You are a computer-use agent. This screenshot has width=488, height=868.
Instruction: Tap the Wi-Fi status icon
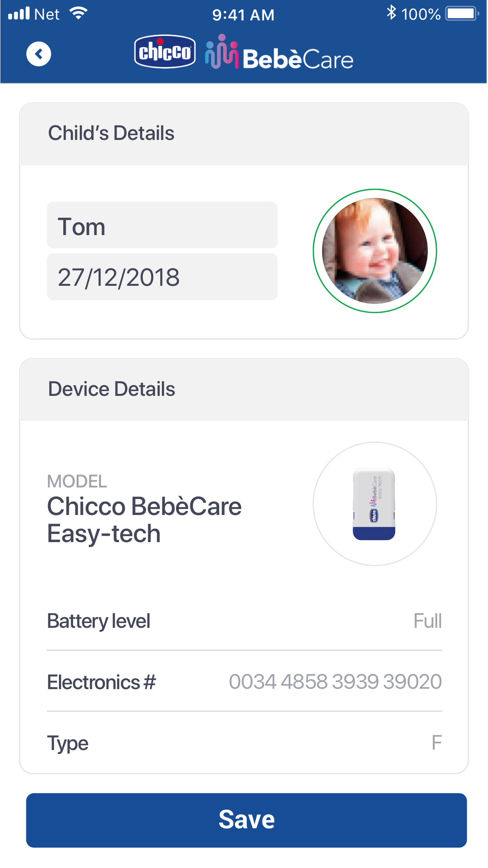click(x=79, y=14)
